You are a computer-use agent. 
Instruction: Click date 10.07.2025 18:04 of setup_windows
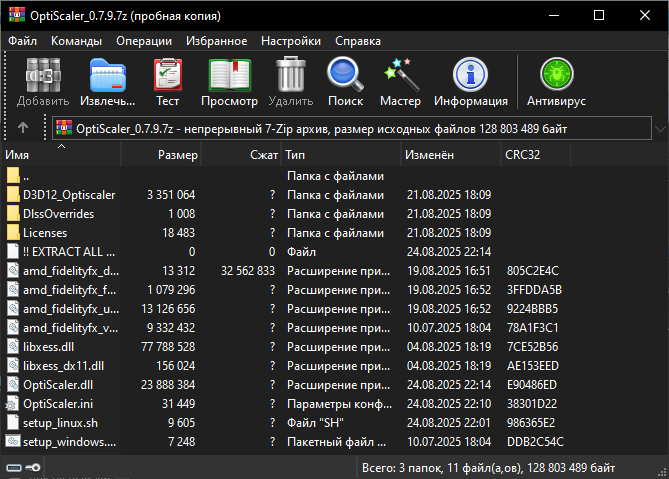[449, 442]
